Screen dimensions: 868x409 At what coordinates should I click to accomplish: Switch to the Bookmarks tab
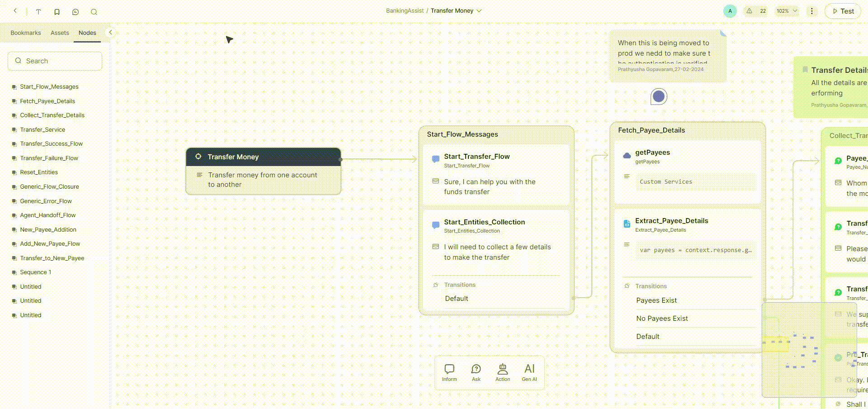coord(26,33)
